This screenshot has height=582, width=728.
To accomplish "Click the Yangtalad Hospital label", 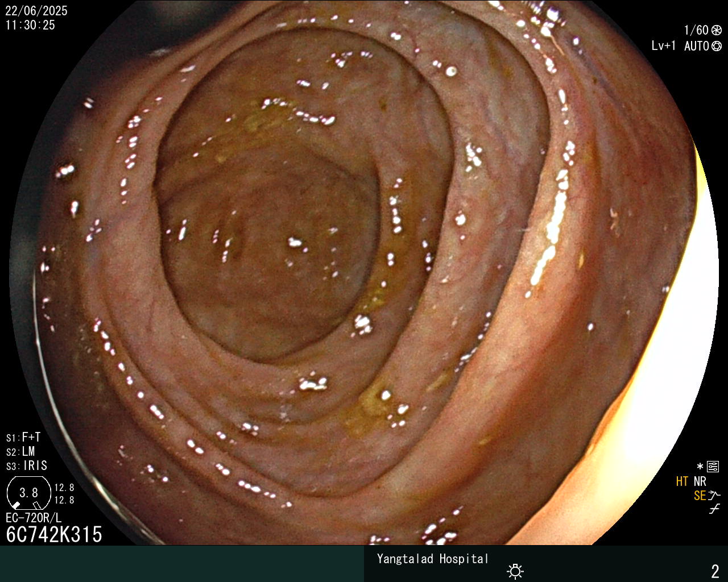I will click(x=433, y=559).
